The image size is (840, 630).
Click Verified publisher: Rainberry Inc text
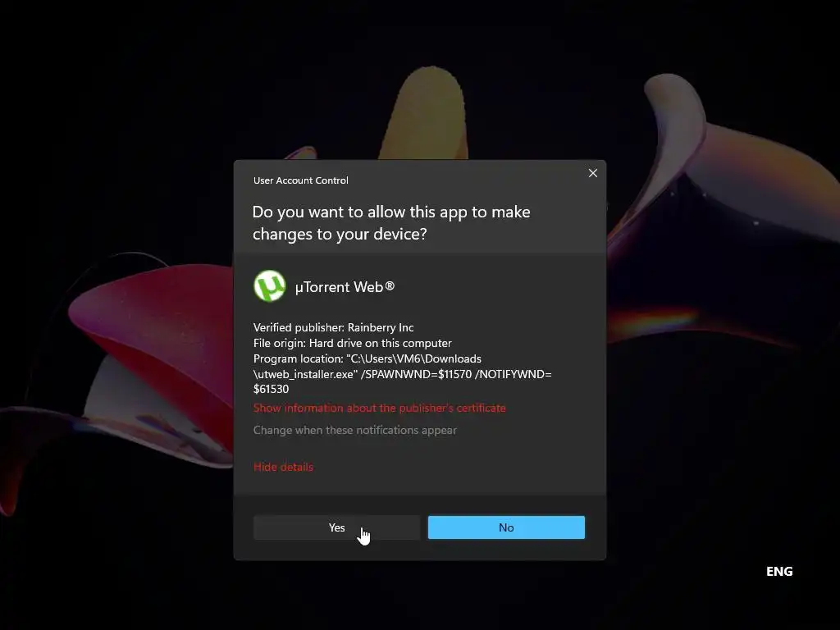tap(333, 327)
